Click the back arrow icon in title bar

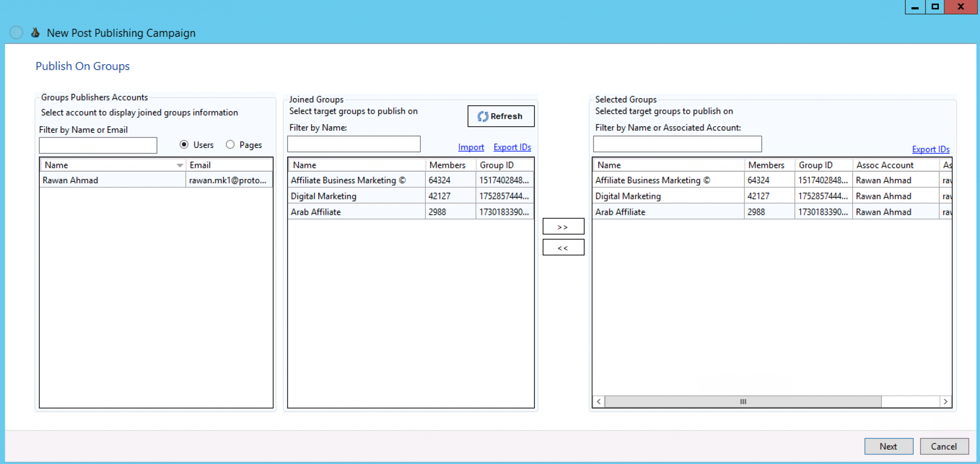click(16, 33)
